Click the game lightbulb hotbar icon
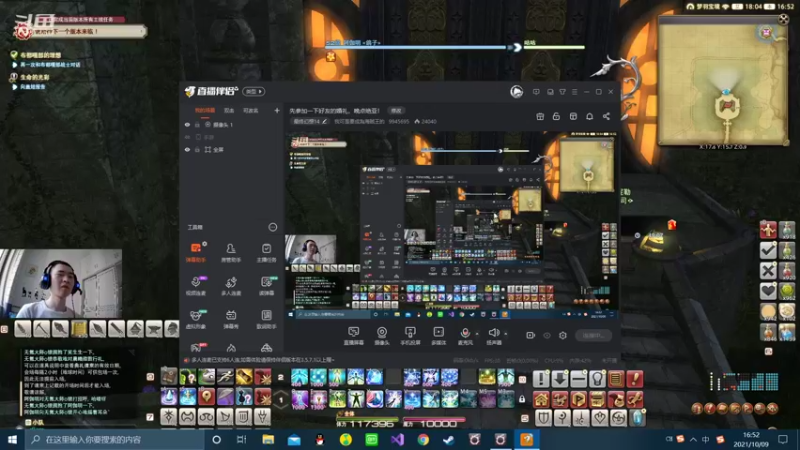This screenshot has width=800, height=450. [x=597, y=379]
